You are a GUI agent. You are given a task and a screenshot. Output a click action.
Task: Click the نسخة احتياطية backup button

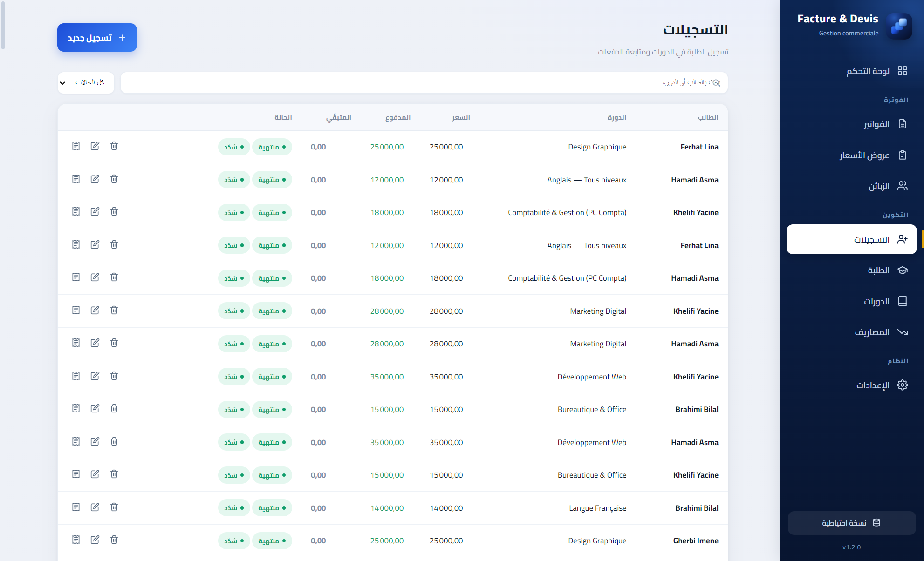click(x=851, y=523)
